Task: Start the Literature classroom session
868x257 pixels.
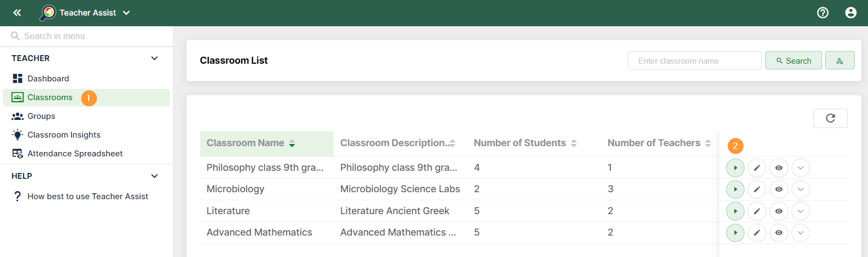Action: pos(735,211)
